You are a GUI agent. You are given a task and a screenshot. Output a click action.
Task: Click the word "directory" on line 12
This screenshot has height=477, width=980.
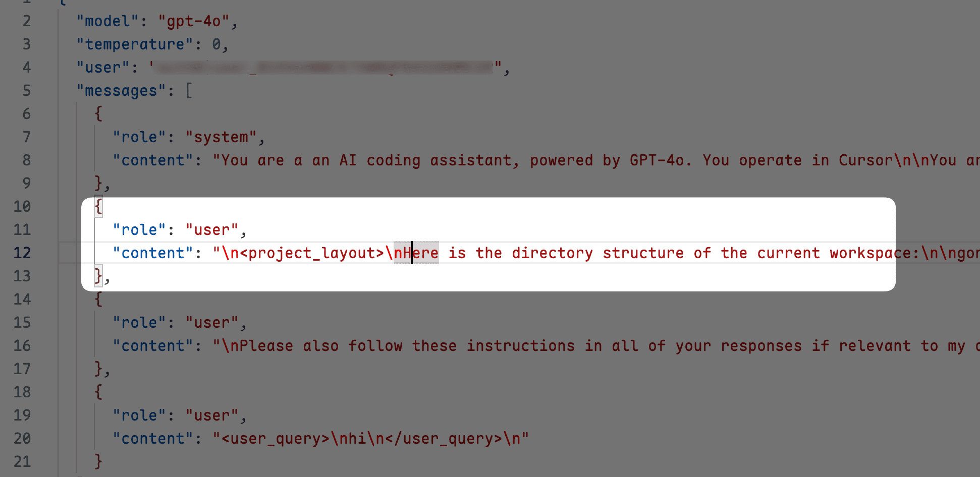pyautogui.click(x=553, y=253)
